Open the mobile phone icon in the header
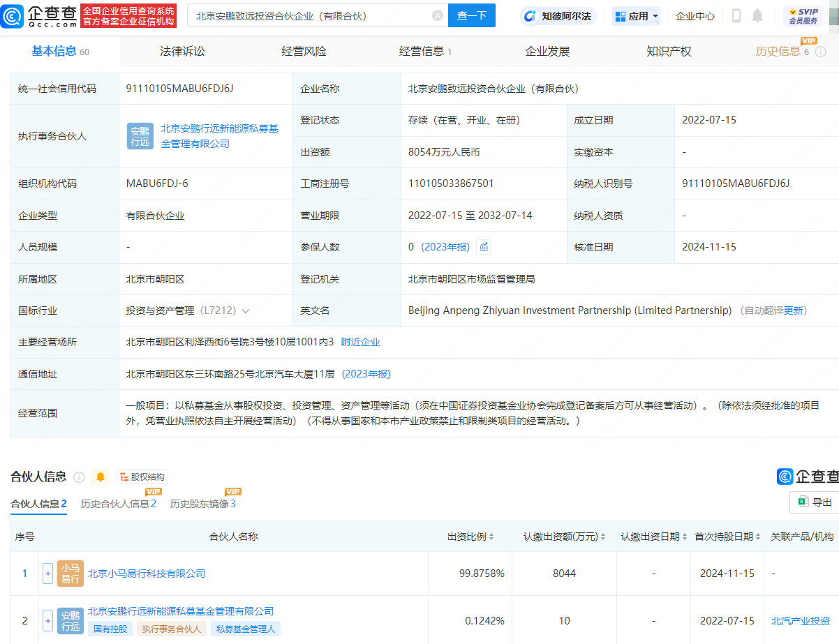The height and width of the screenshot is (644, 839). coord(736,16)
